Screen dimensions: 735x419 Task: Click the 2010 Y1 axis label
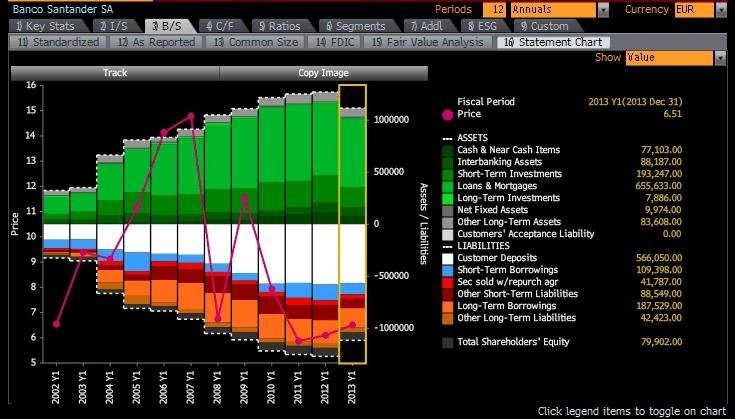click(271, 387)
